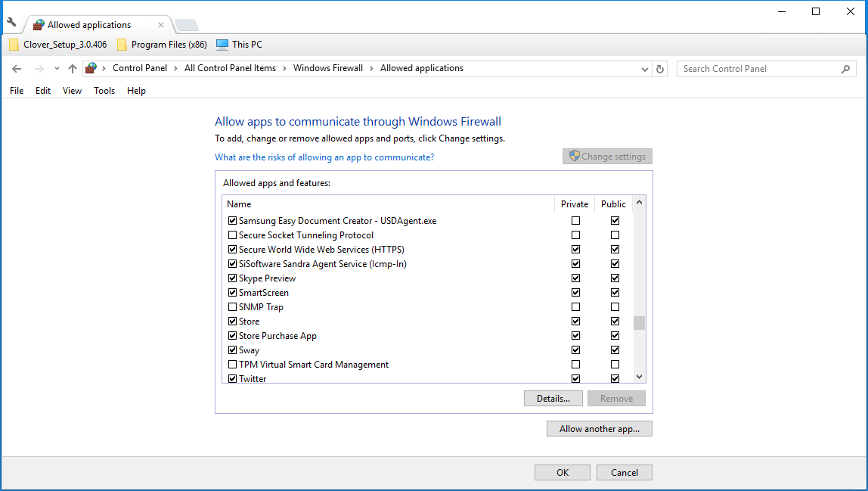Viewport: 868px width, 491px height.
Task: Uncheck Store Purchase App name checkbox
Action: coord(233,336)
